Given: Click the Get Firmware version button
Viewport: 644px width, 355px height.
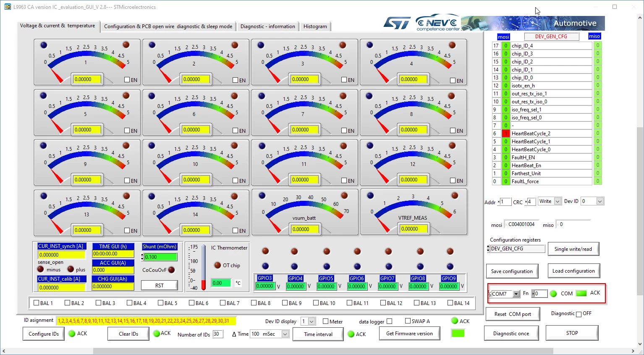Looking at the screenshot, I should coord(409,334).
